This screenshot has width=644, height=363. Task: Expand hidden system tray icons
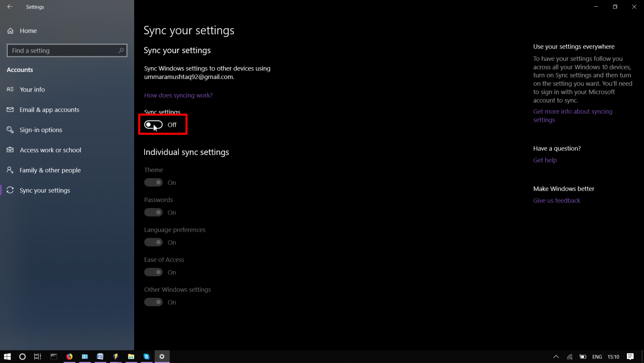pyautogui.click(x=556, y=357)
